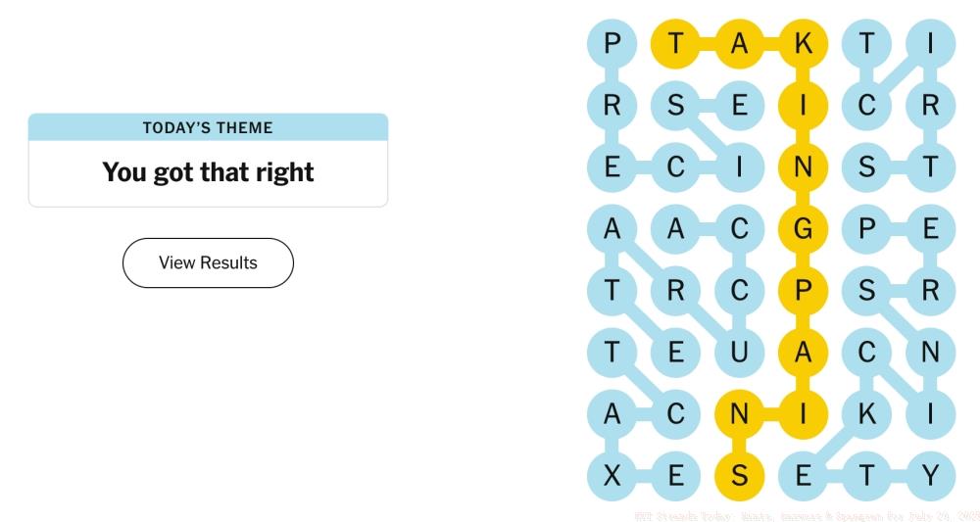Tap the yellow A between T and K
Image resolution: width=980 pixels, height=522 pixels.
740,44
